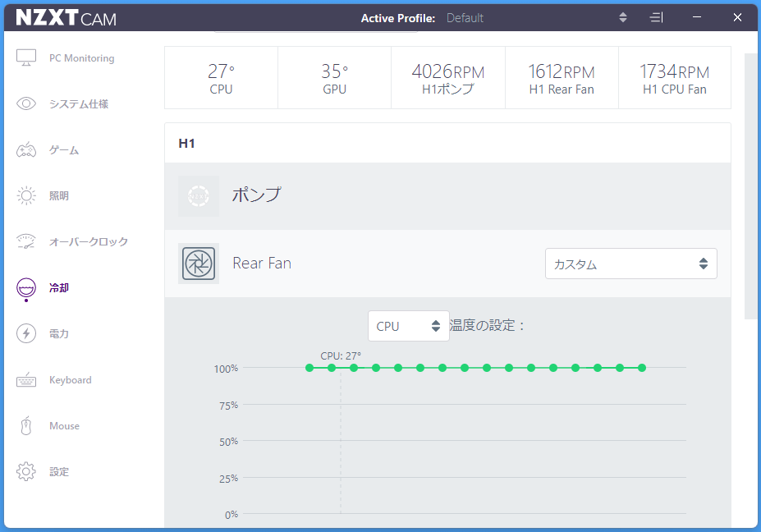Screen dimensions: 761x532
Task: Click the システム仕様 eye icon
Action: click(x=26, y=103)
